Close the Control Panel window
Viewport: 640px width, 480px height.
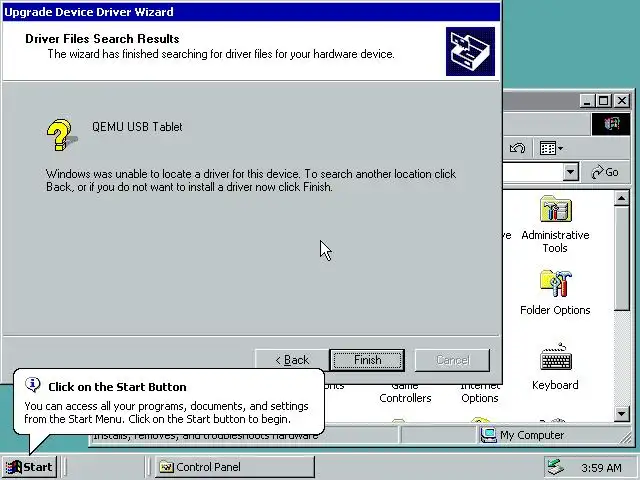[x=622, y=100]
